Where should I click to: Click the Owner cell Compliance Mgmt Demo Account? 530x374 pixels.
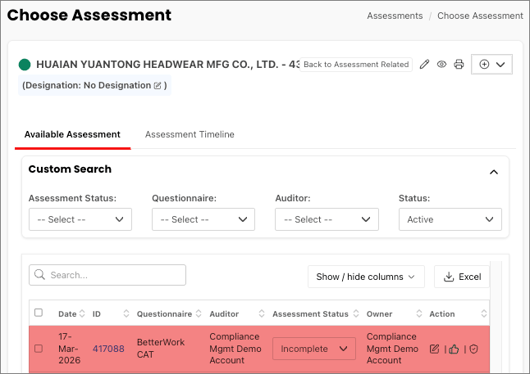click(392, 348)
